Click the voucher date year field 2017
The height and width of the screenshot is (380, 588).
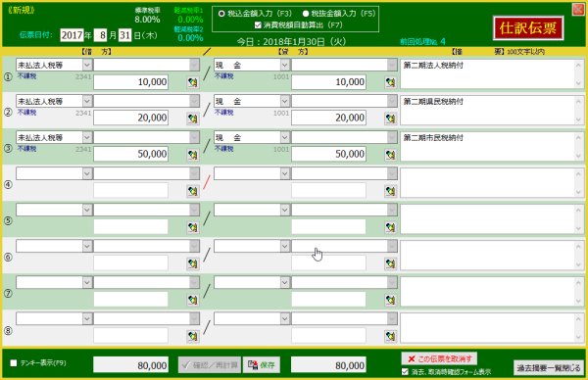tap(72, 35)
